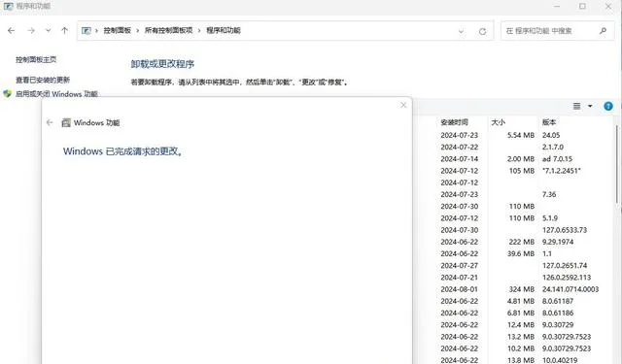The height and width of the screenshot is (364, 622).
Task: Click the 2024-07-21 install date
Action: (x=460, y=278)
